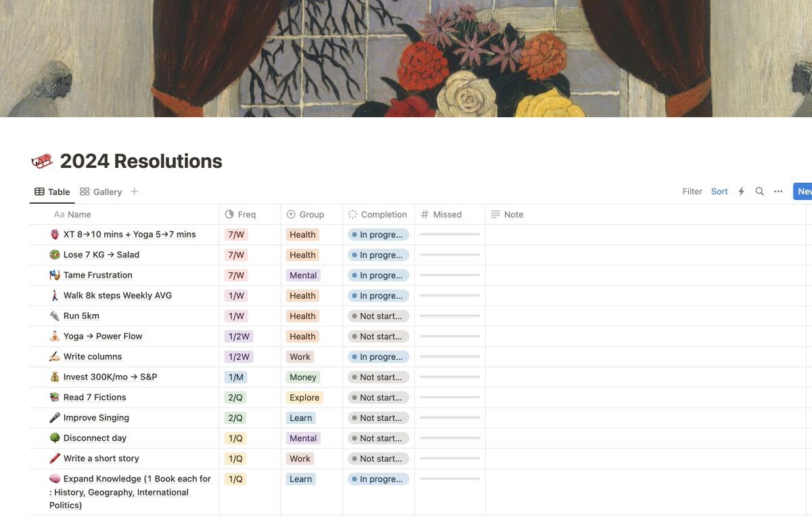Click the heart emoji on XT row
This screenshot has width=812, height=516.
click(x=55, y=234)
